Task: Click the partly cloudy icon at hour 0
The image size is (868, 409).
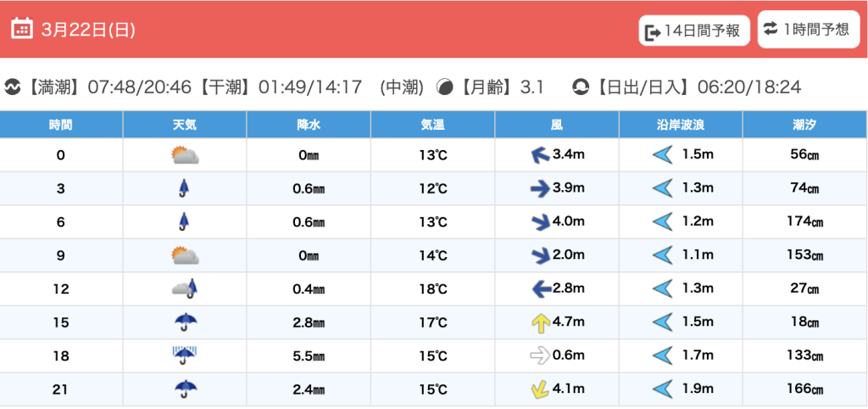Action: pyautogui.click(x=185, y=155)
